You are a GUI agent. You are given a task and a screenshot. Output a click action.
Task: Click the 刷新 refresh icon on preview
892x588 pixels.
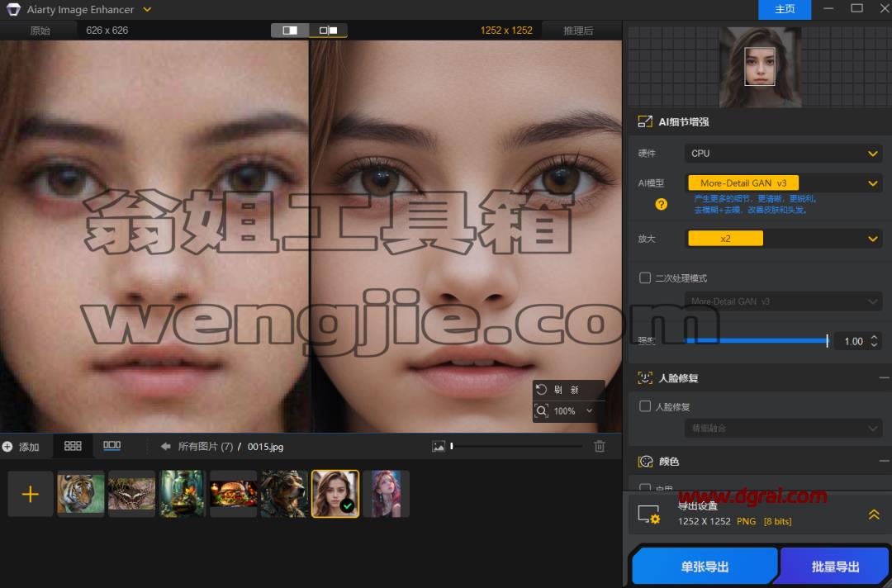pyautogui.click(x=542, y=390)
